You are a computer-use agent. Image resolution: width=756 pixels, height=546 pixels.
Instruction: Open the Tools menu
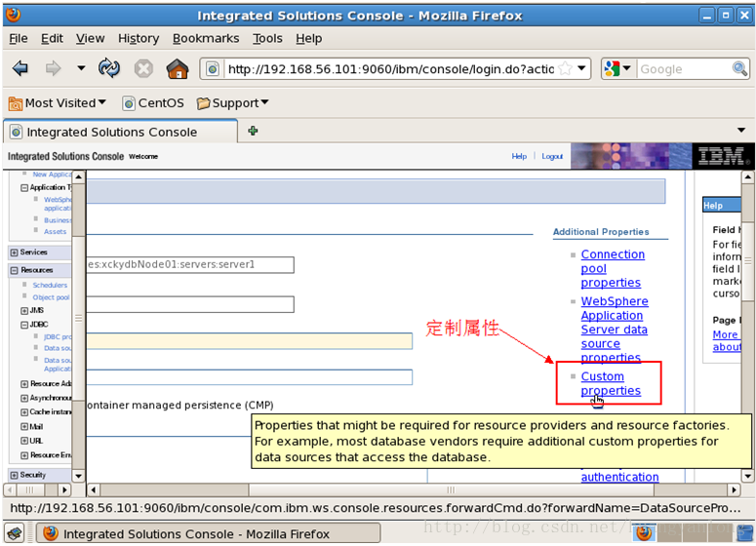point(267,38)
